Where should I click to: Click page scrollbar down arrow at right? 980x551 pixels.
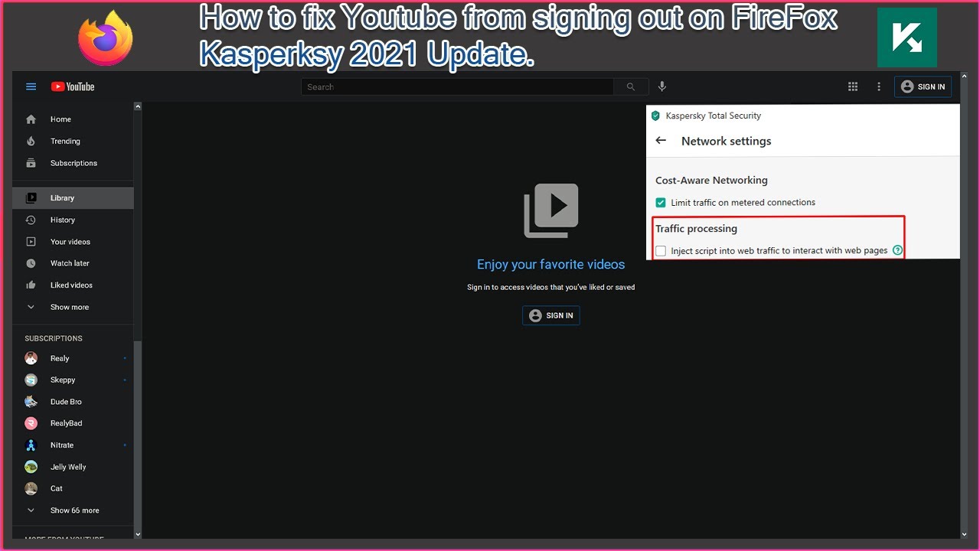pyautogui.click(x=963, y=534)
